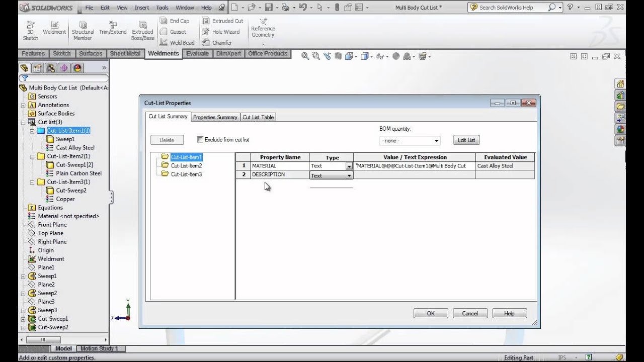Click Zoom to Area icon

pyautogui.click(x=316, y=56)
